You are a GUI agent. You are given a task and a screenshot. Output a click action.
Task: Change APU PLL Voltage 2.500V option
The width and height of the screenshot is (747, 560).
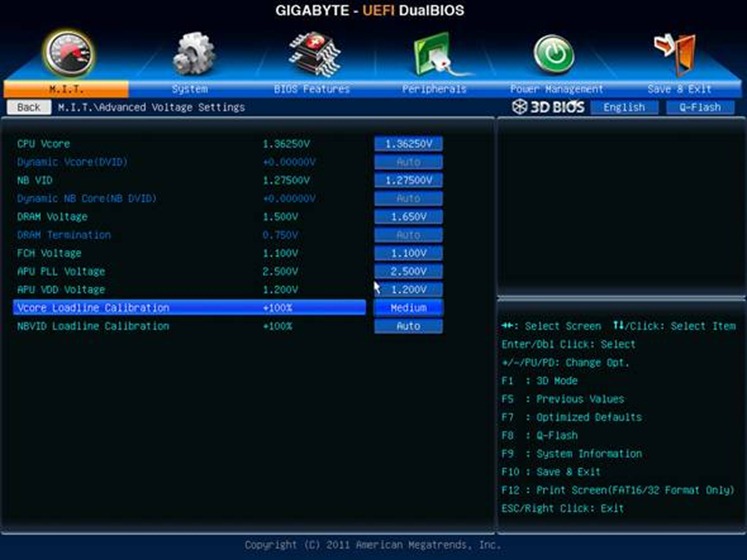pyautogui.click(x=408, y=271)
